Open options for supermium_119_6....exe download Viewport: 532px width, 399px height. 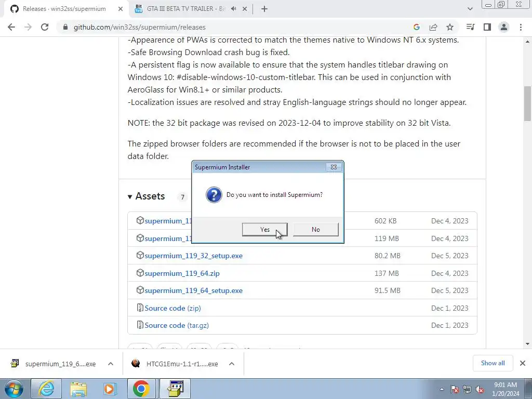pos(111,364)
